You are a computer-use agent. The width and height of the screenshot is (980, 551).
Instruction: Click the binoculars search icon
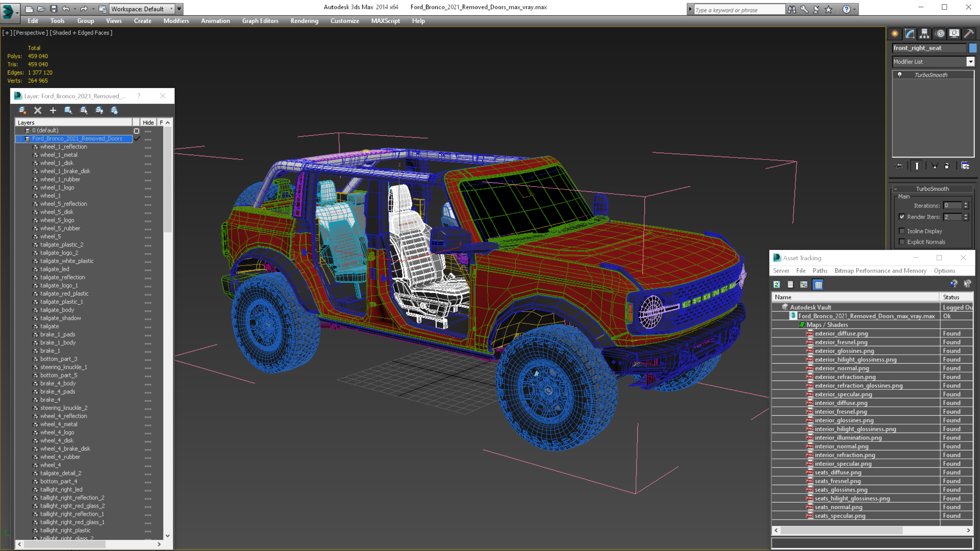792,10
